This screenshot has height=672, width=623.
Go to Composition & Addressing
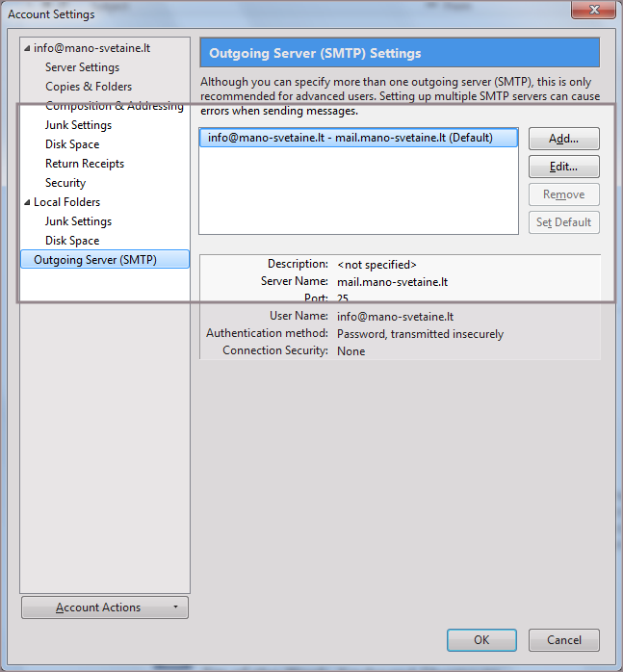tap(114, 106)
